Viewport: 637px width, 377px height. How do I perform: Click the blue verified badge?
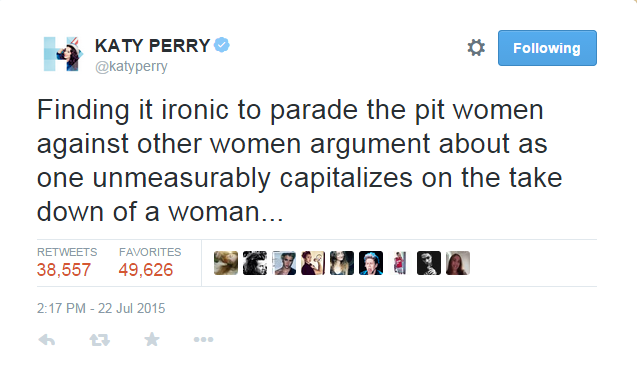(x=222, y=45)
